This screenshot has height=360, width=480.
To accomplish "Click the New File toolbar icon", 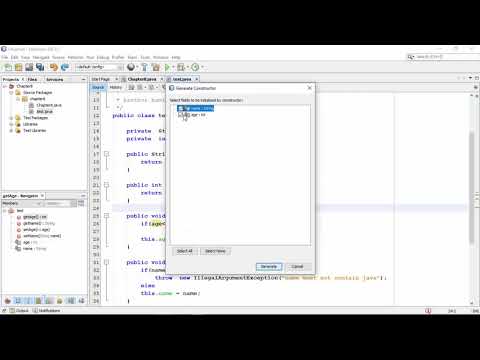I will tap(8, 67).
